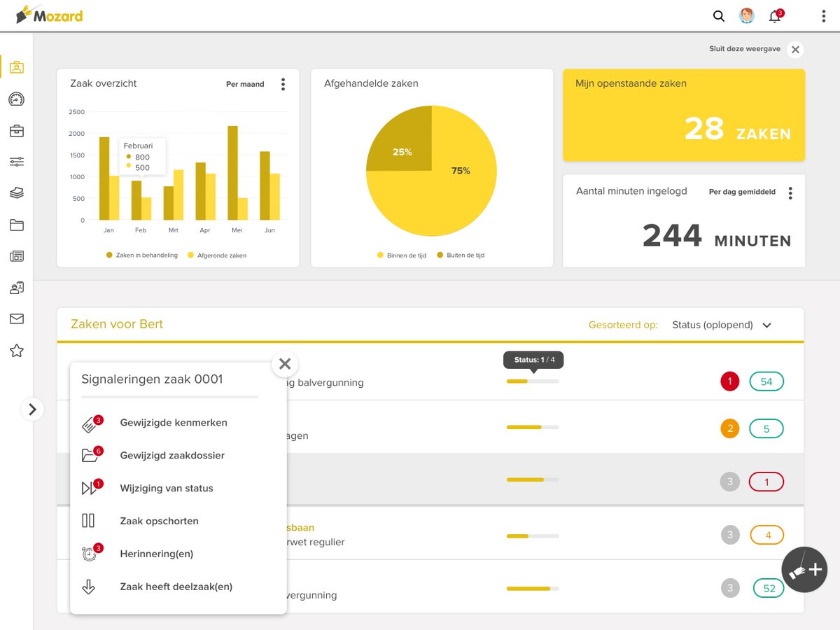
Task: Open 'Per dag gemiddeld' selector
Action: tap(742, 192)
